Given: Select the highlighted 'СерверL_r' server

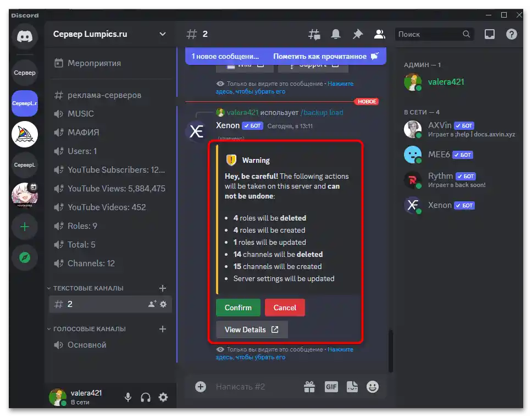Looking at the screenshot, I should (x=25, y=103).
